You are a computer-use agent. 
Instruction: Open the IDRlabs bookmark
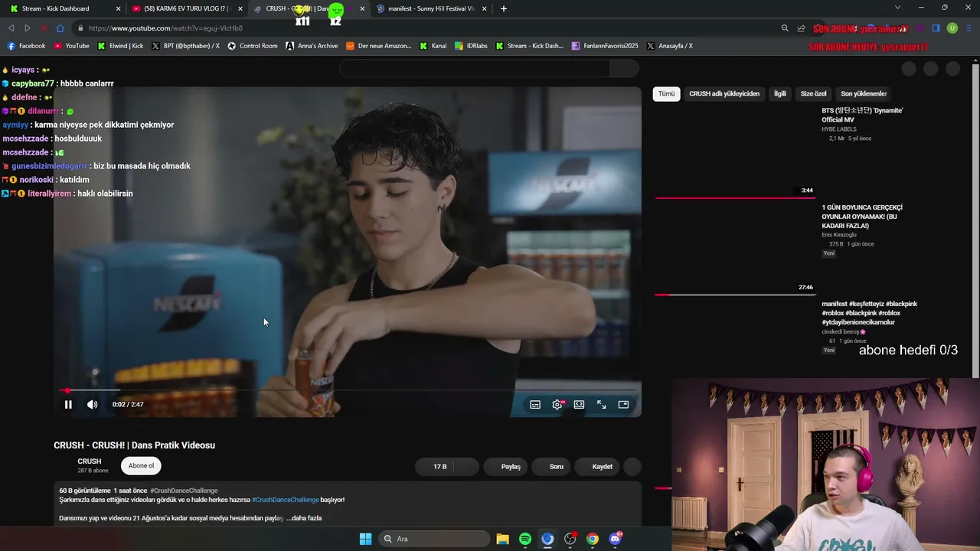tap(471, 46)
